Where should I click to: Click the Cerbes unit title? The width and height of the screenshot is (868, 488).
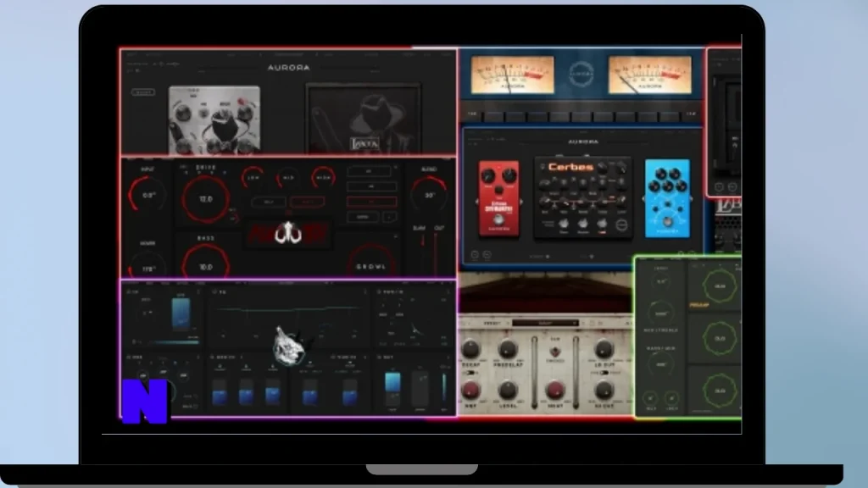(570, 167)
